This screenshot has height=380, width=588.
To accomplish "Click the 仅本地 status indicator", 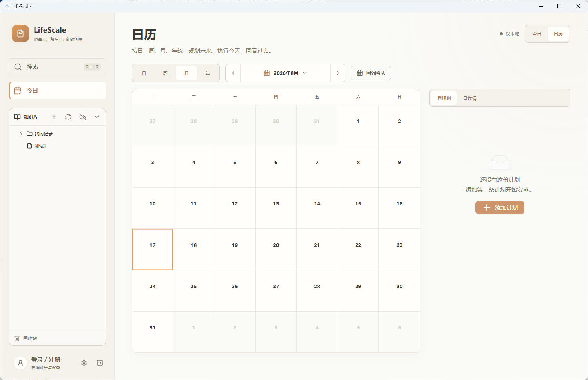I will tap(509, 34).
